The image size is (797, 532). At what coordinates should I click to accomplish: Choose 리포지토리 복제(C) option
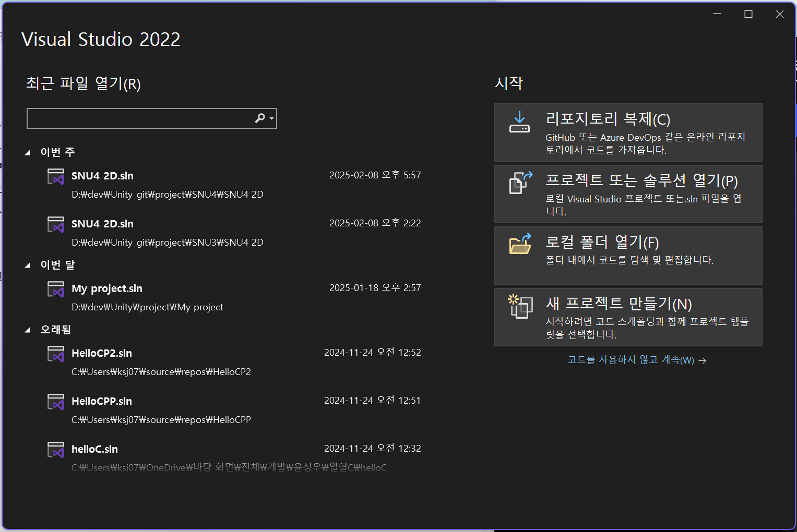click(x=628, y=132)
